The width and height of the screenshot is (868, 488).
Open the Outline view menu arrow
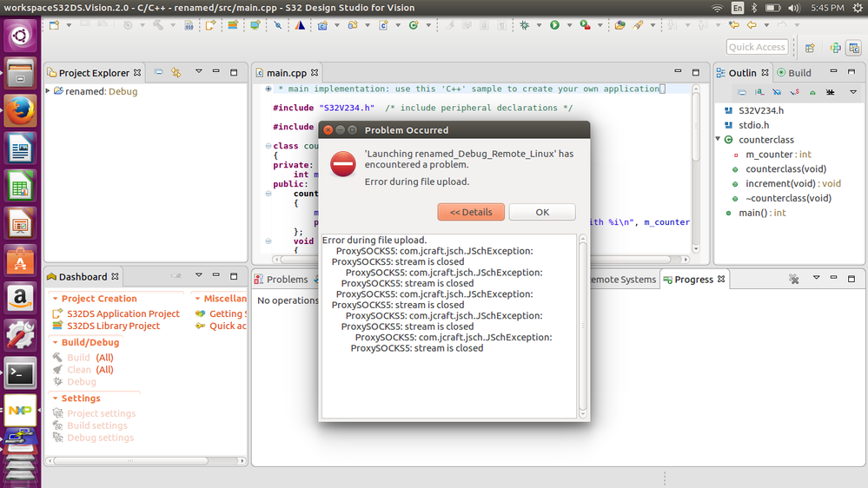[853, 92]
